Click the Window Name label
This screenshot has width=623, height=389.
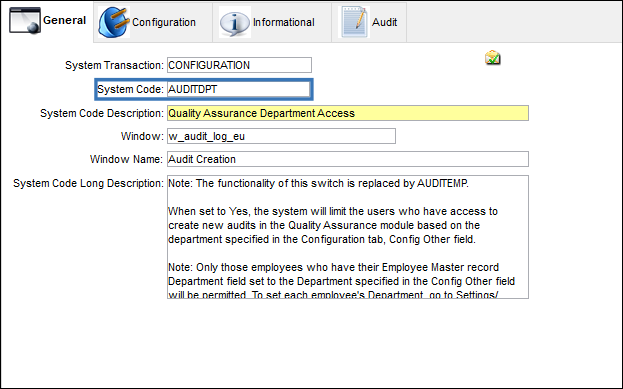tap(126, 159)
